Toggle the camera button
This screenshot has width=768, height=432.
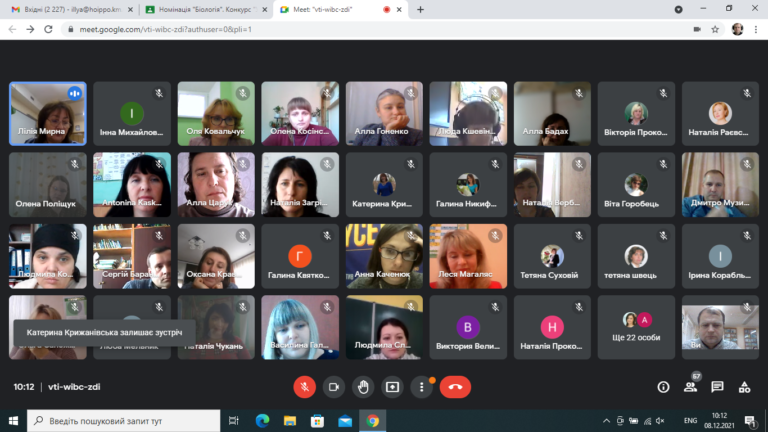tap(334, 387)
